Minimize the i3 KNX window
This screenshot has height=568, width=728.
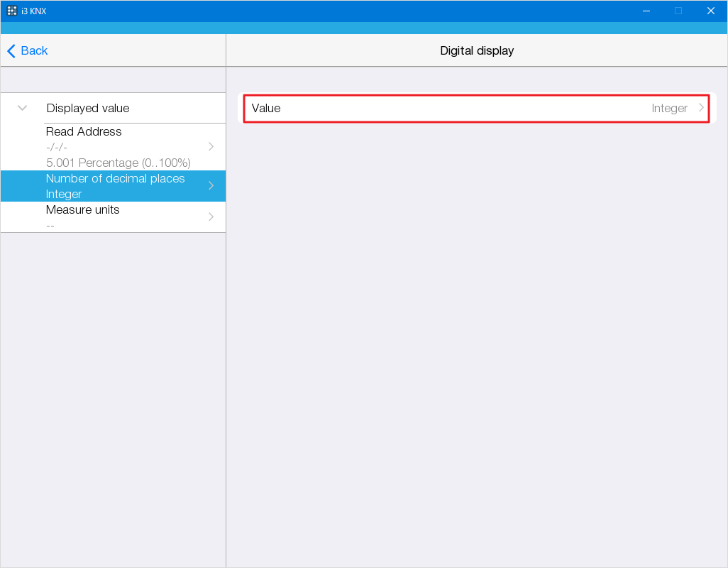(646, 11)
